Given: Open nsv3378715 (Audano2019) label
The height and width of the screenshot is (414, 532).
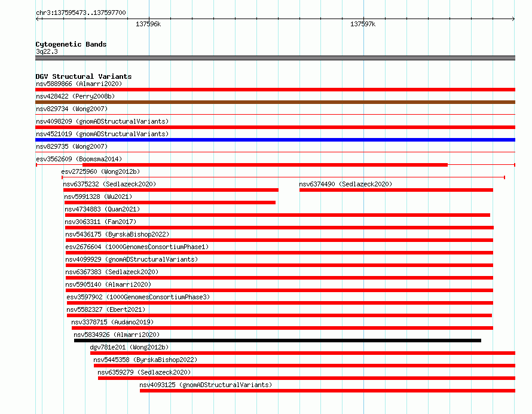Looking at the screenshot, I should (x=112, y=322).
